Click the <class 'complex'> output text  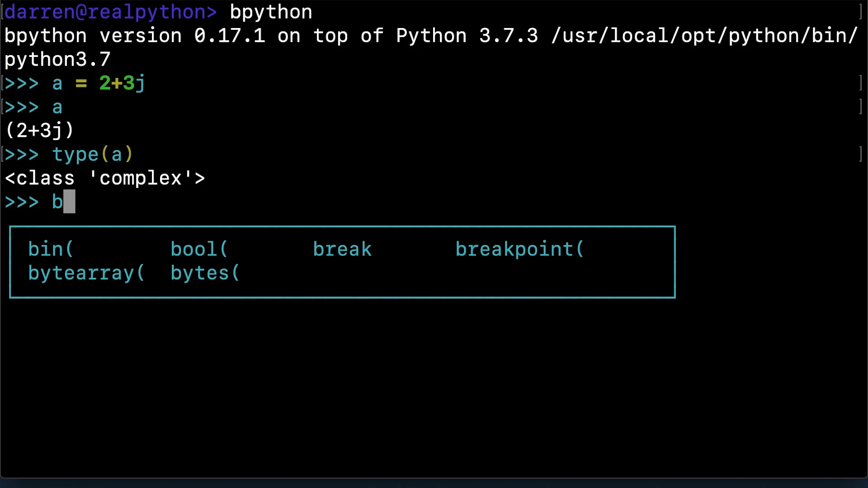coord(104,178)
